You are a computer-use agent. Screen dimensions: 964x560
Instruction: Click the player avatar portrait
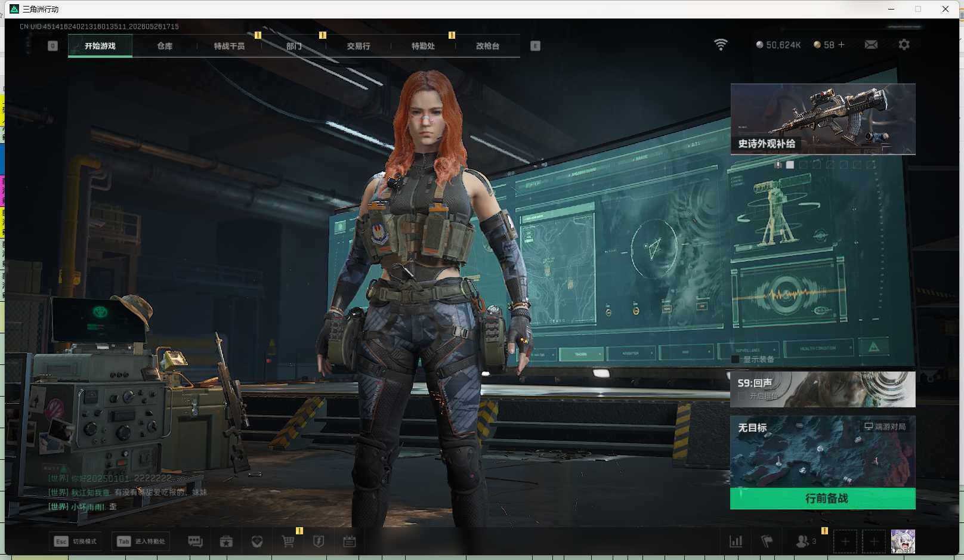(903, 542)
